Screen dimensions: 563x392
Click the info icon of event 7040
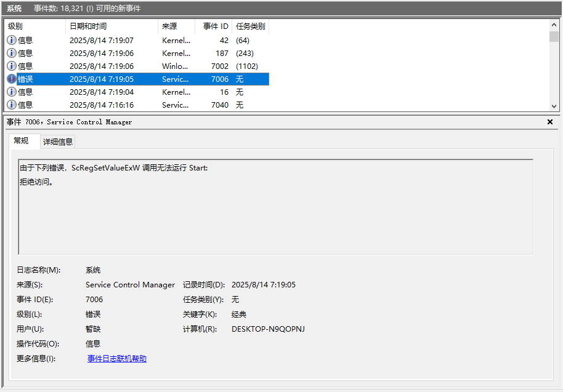point(12,105)
